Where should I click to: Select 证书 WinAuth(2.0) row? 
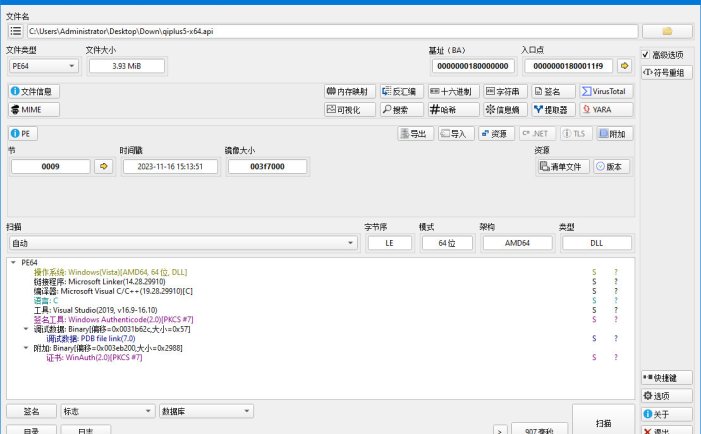pyautogui.click(x=94, y=357)
